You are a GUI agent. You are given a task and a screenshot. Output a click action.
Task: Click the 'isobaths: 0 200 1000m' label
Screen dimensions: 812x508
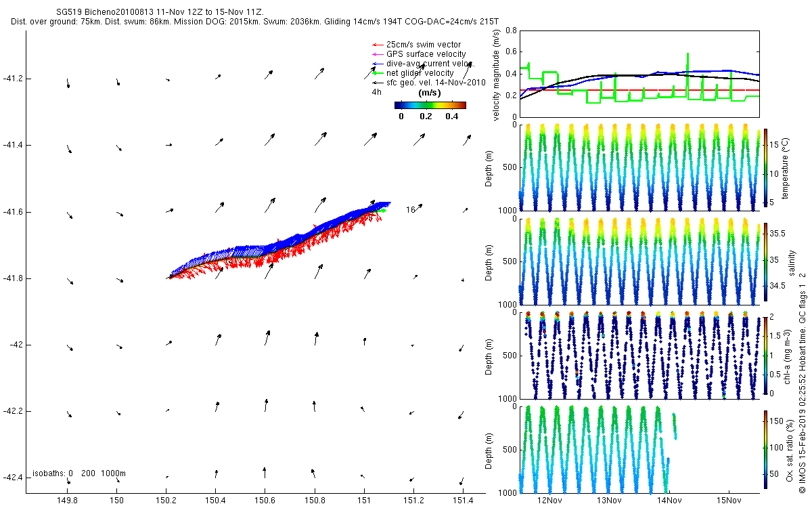[x=78, y=473]
